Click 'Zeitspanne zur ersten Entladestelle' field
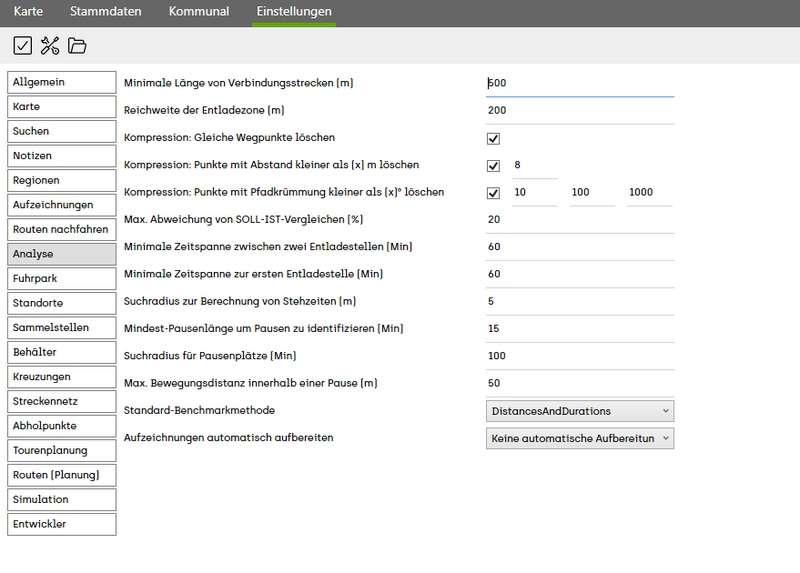 pyautogui.click(x=580, y=275)
